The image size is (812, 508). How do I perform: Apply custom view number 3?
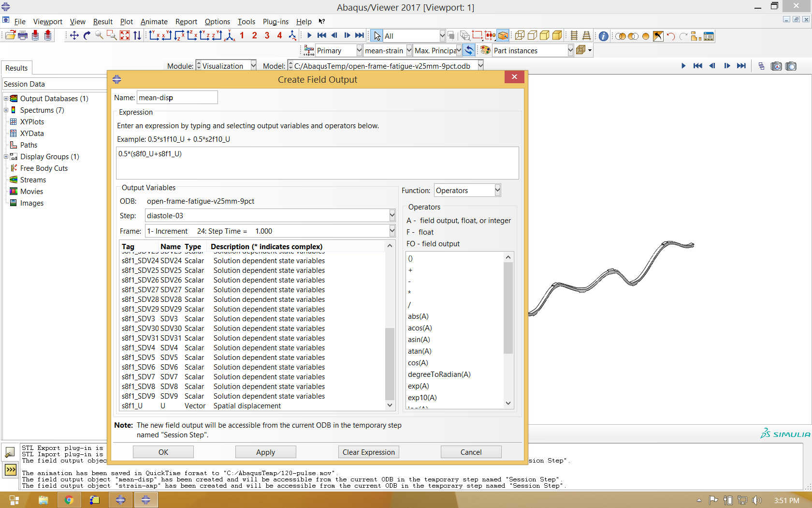tap(267, 35)
